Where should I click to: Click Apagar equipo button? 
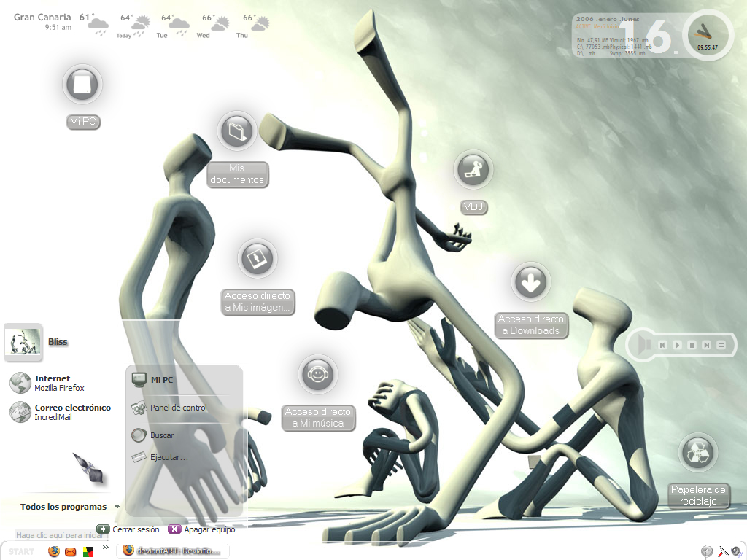202,529
